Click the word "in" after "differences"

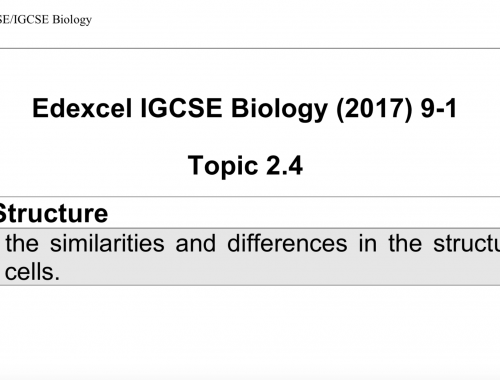point(368,243)
